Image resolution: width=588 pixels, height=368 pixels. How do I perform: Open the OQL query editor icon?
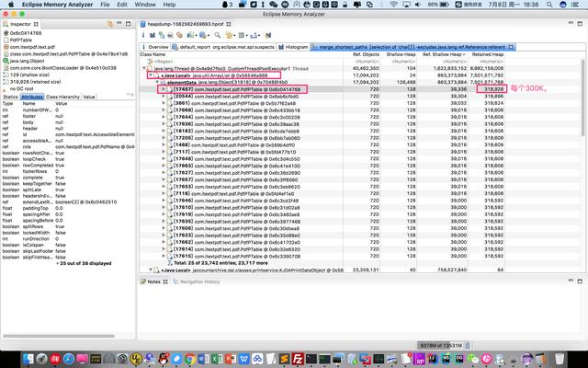(170, 35)
